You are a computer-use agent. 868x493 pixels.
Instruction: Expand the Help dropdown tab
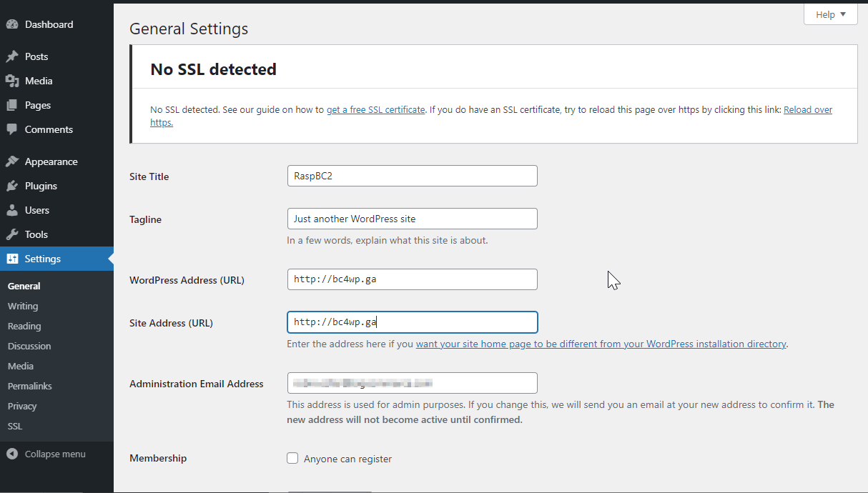tap(830, 14)
